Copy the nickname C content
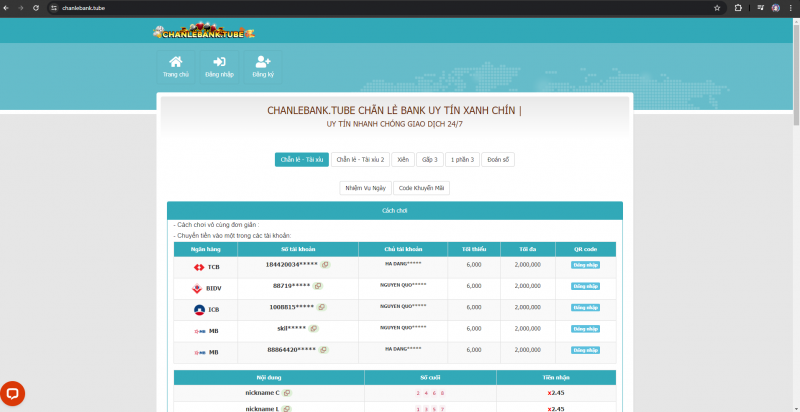The width and height of the screenshot is (800, 412). coord(287,393)
